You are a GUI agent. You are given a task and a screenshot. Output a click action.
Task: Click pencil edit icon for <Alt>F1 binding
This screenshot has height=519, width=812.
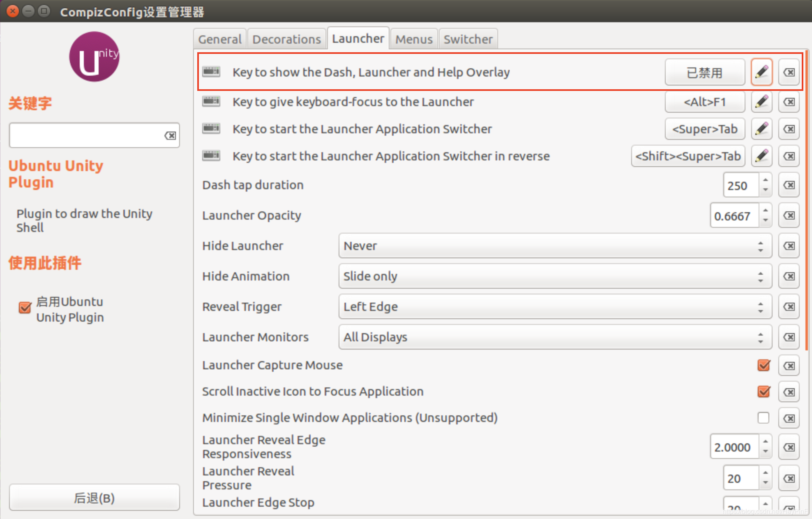[761, 102]
